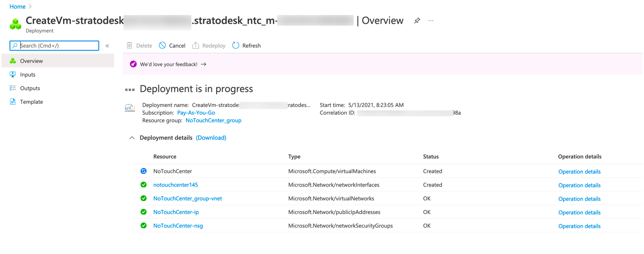Click the Operation details column header
This screenshot has height=254, width=644.
click(x=580, y=156)
